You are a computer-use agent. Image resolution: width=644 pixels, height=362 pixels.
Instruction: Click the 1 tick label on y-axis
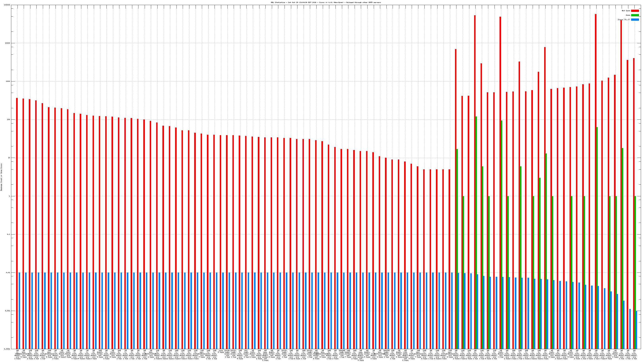(x=9, y=196)
